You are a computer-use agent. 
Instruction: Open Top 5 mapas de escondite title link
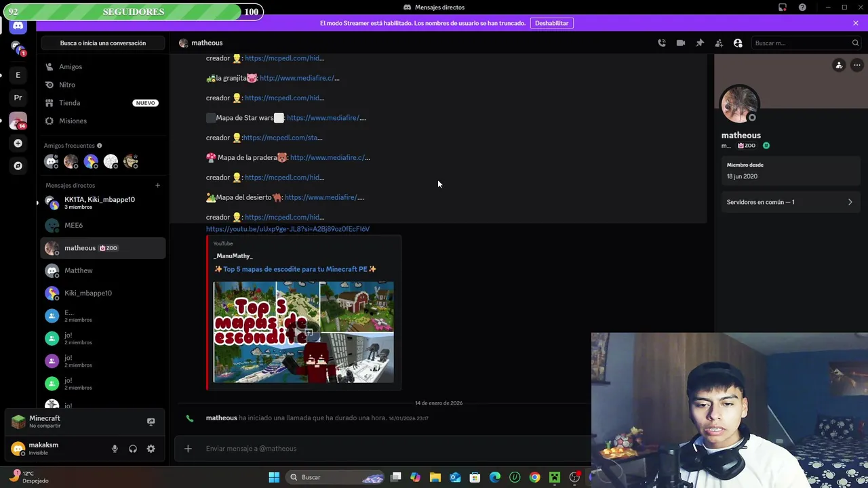(295, 269)
